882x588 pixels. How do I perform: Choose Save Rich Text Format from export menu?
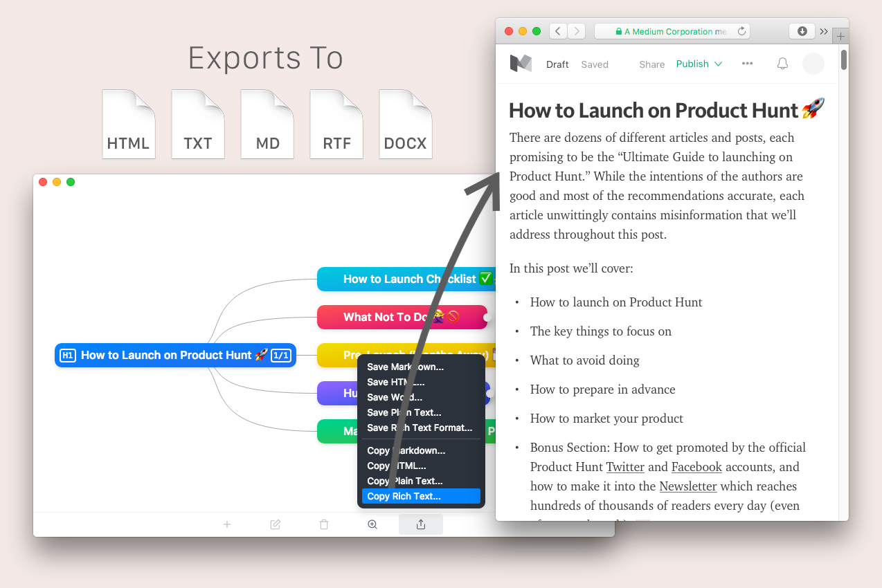(421, 428)
